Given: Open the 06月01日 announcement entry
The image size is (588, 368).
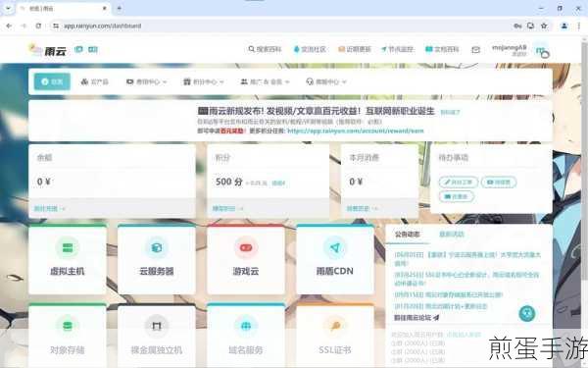Looking at the screenshot, I should [x=467, y=259].
